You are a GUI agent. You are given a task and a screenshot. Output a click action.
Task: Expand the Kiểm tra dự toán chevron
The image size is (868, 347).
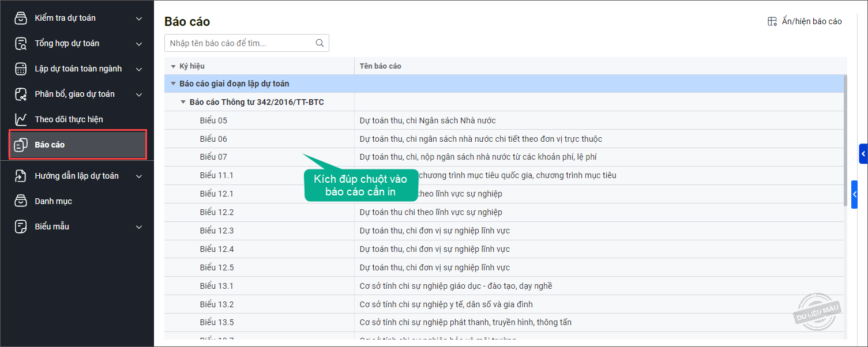pyautogui.click(x=139, y=18)
